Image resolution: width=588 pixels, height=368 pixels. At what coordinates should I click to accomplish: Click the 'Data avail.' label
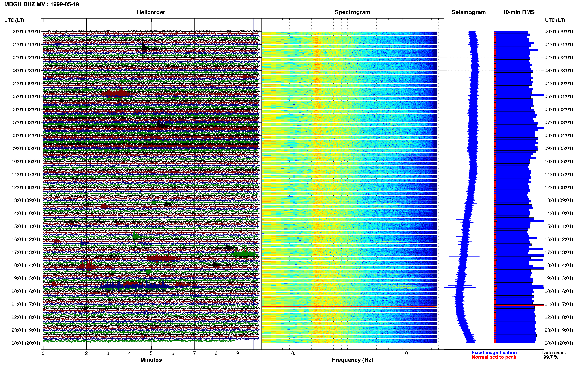554,352
